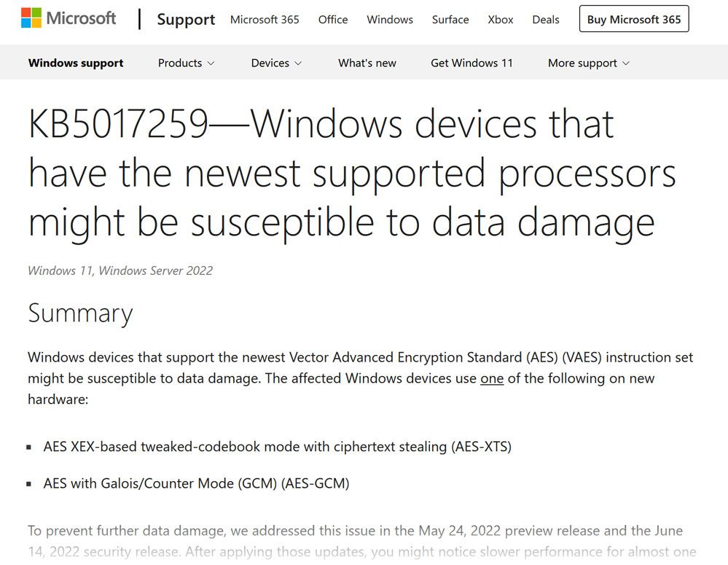
Task: Click the Windows 11, Windows Server 2022 text
Action: click(120, 270)
